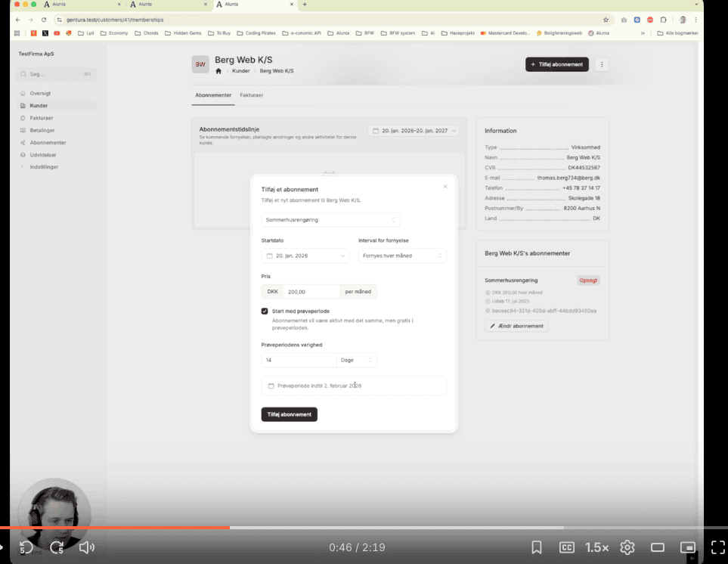728x564 pixels.
Task: Open the Fornyes hver måned interval dropdown
Action: 402,256
